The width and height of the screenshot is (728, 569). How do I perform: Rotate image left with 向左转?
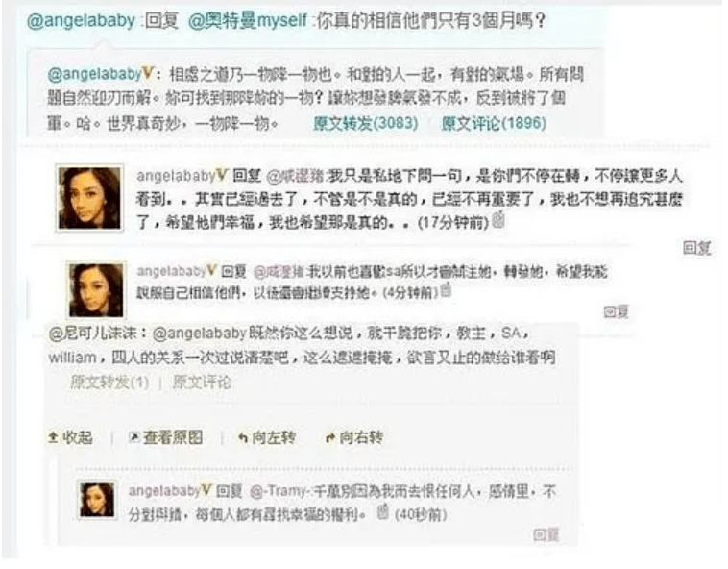pos(267,437)
